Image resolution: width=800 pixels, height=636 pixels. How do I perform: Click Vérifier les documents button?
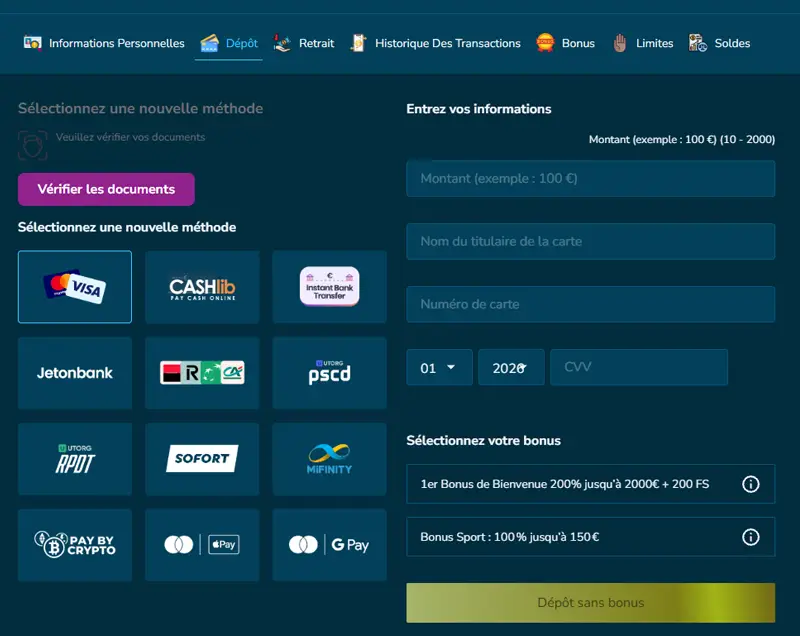106,189
